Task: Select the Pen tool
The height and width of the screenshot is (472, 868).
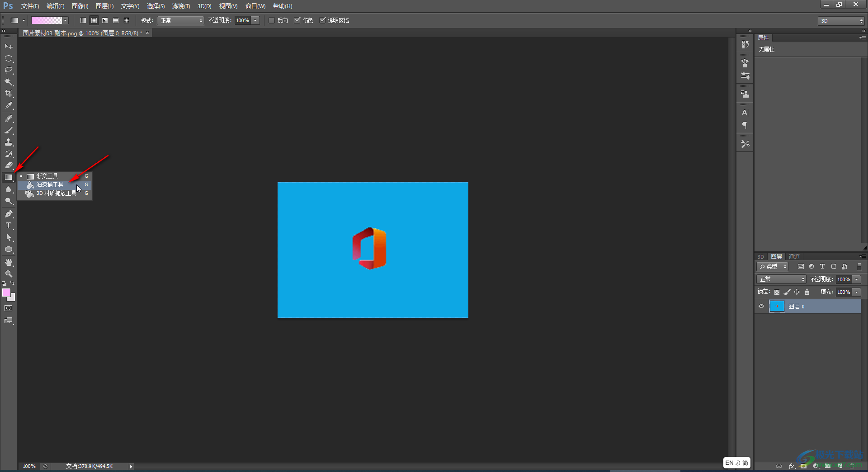Action: point(9,214)
